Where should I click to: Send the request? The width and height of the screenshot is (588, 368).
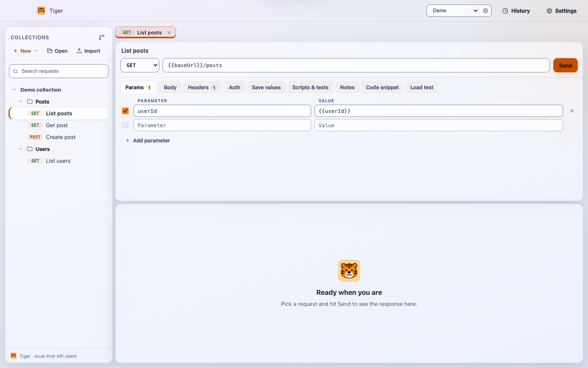tap(566, 65)
